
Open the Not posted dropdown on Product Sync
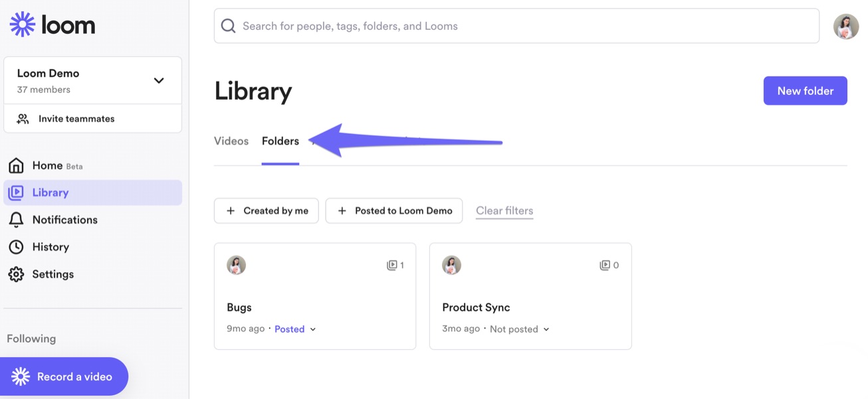(520, 329)
